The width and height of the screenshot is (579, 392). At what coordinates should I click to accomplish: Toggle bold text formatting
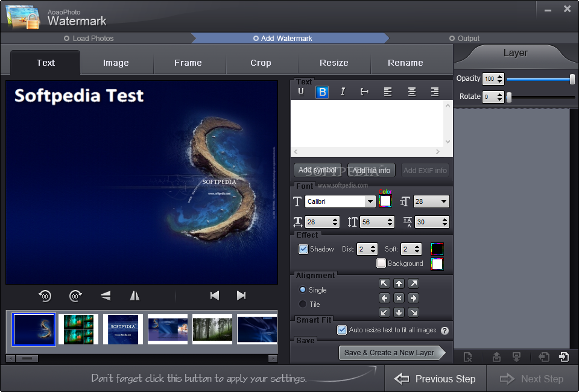click(322, 92)
